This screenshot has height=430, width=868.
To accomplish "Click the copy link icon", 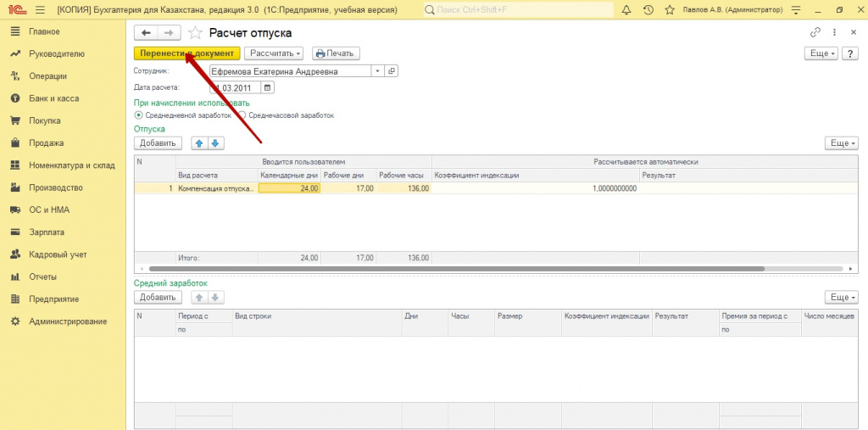I will click(x=815, y=32).
